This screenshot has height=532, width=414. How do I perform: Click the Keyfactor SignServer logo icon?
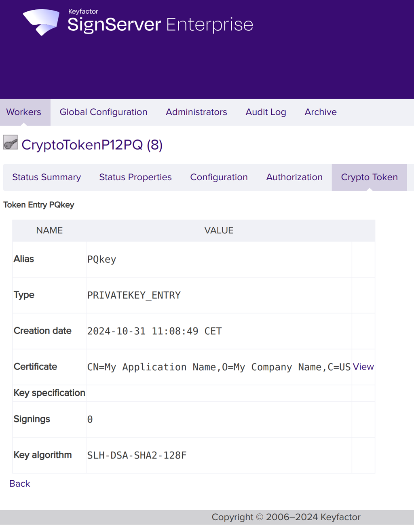[41, 22]
